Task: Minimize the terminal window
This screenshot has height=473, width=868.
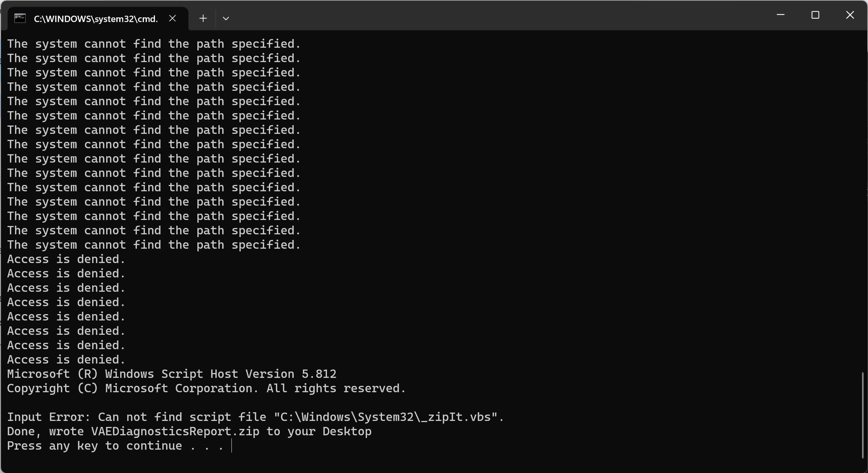Action: coord(780,15)
